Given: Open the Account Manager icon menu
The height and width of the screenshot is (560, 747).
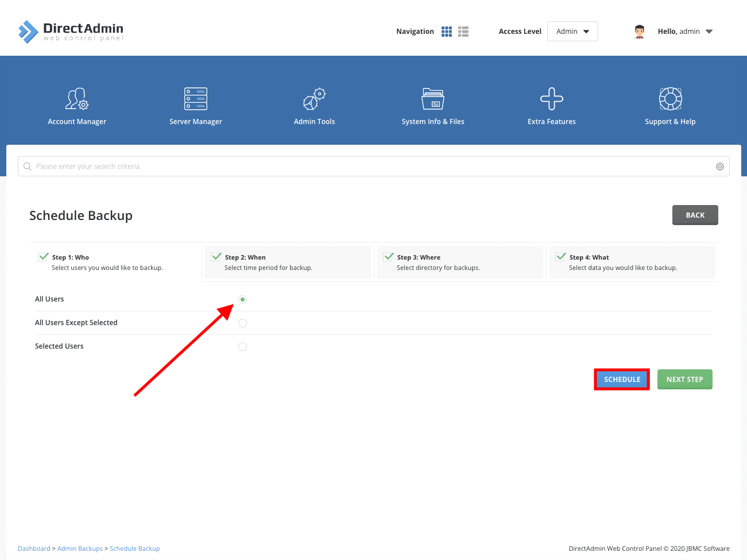Looking at the screenshot, I should 77,99.
